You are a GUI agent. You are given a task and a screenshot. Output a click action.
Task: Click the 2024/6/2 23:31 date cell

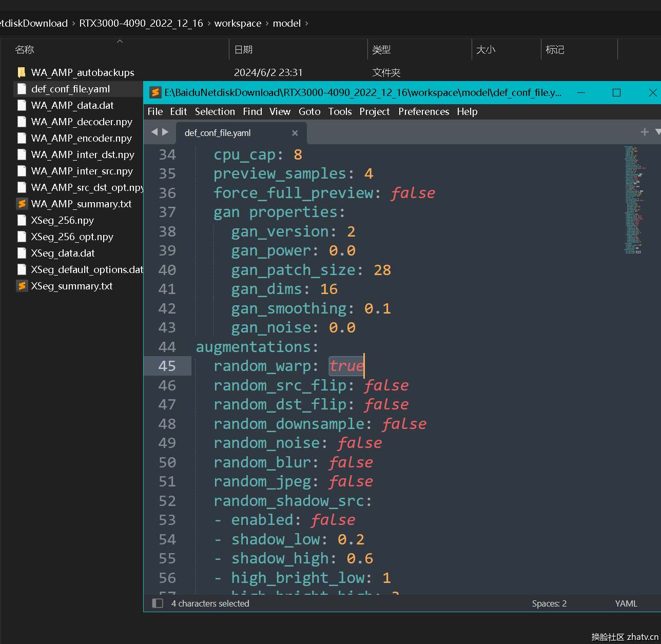(268, 72)
